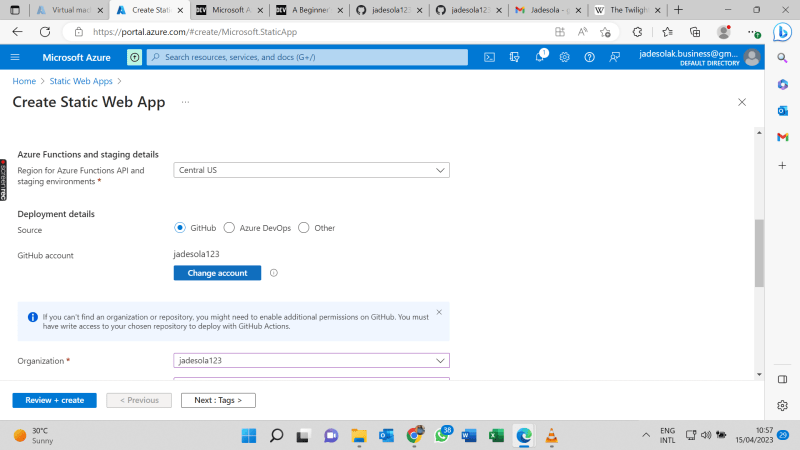Open Cloud Shell from Azure header
Viewport: 800px width, 450px height.
[x=489, y=57]
